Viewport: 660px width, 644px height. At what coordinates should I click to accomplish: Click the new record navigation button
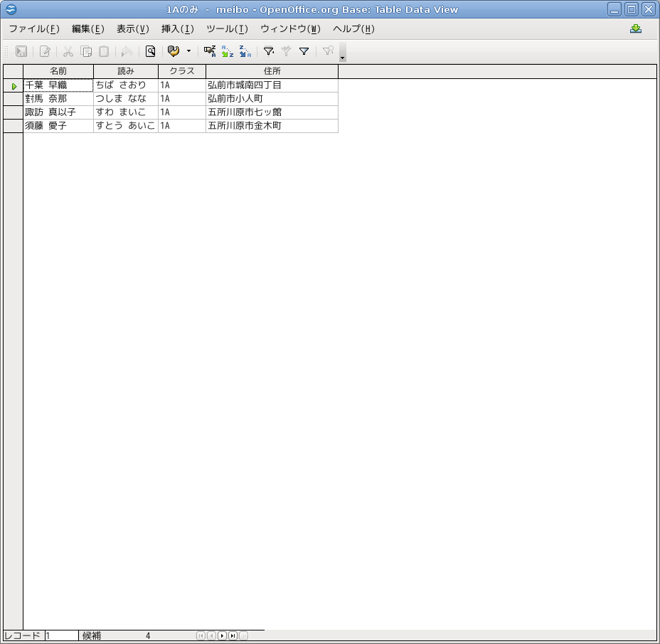click(244, 635)
